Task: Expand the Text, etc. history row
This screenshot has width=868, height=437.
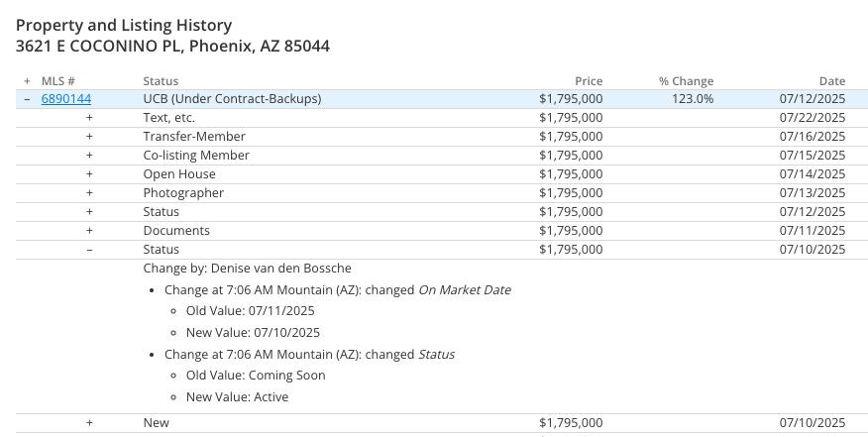Action: [89, 118]
